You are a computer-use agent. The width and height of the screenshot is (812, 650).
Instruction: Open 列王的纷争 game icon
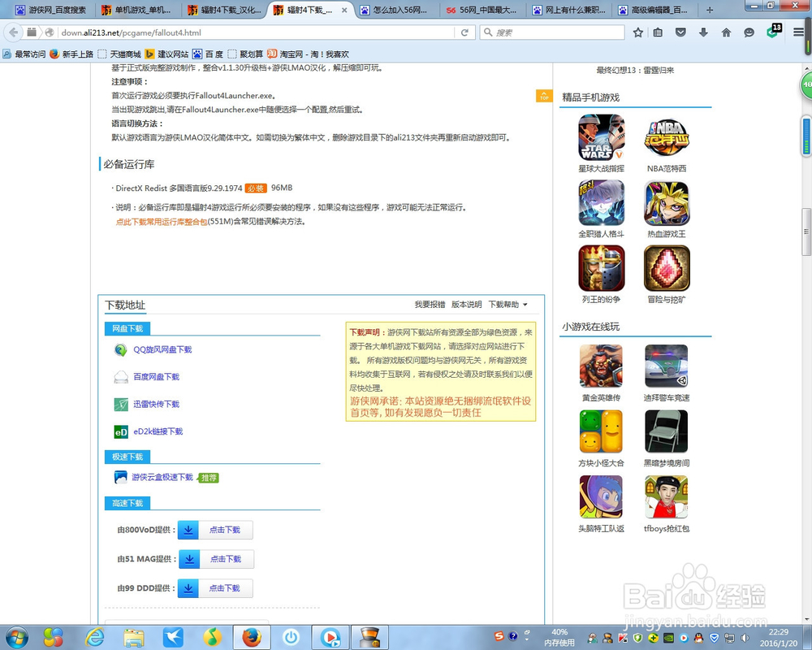click(601, 268)
